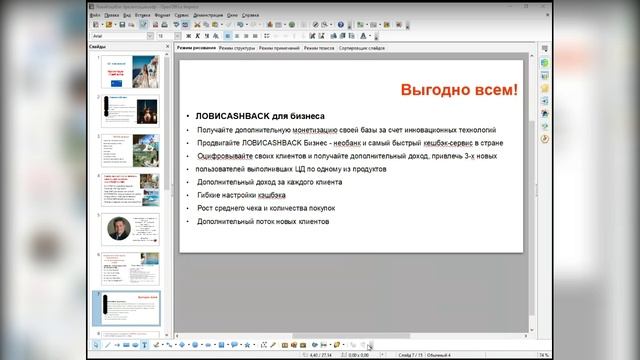The image size is (640, 360).
Task: Select the Ellipse drawing tool
Action: [135, 345]
